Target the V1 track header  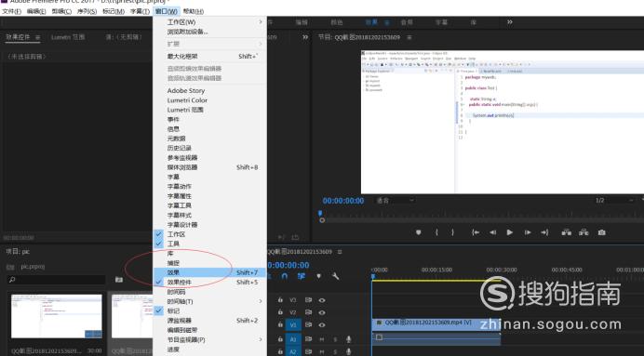(x=293, y=324)
